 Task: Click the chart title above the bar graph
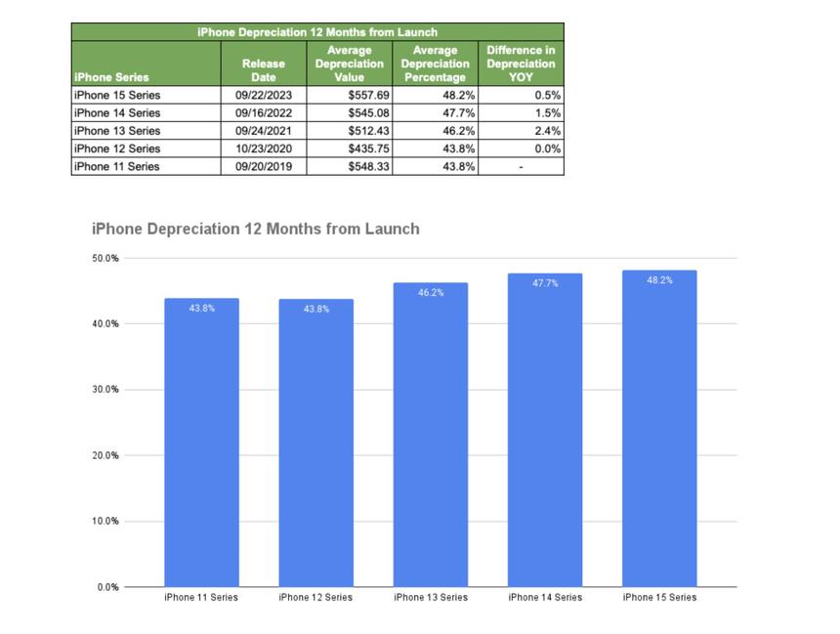tap(255, 229)
